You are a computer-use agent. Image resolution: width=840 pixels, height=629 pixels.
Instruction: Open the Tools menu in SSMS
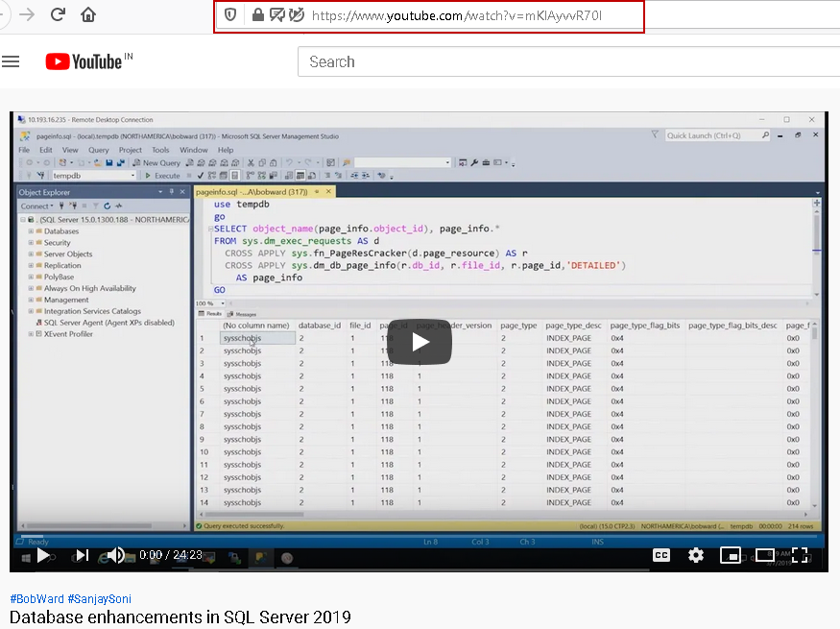[x=160, y=150]
